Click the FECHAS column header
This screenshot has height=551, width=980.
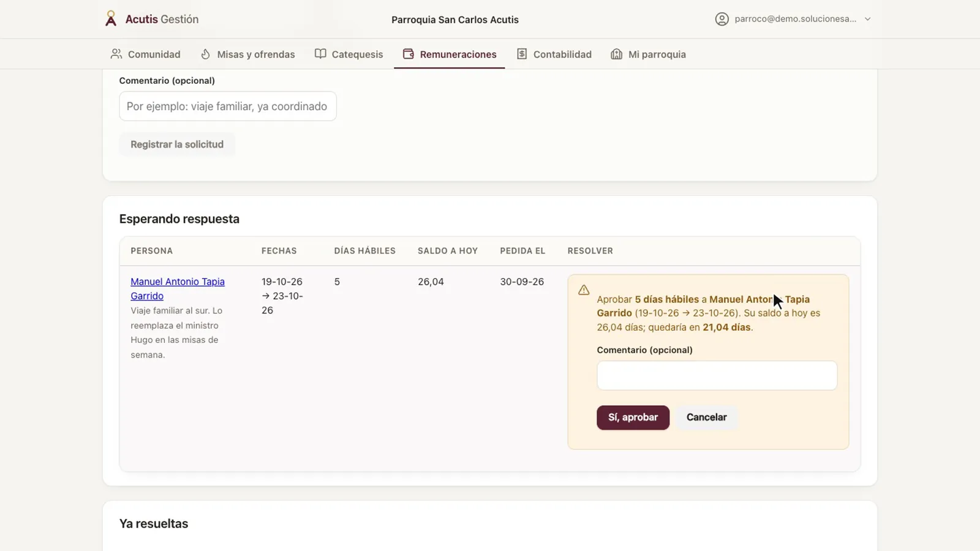tap(279, 251)
